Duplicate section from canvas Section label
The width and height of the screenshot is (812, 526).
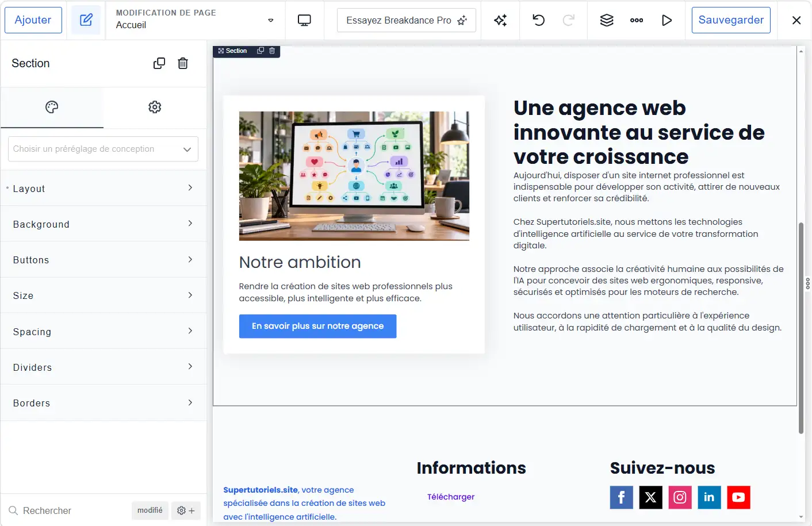[x=261, y=51]
